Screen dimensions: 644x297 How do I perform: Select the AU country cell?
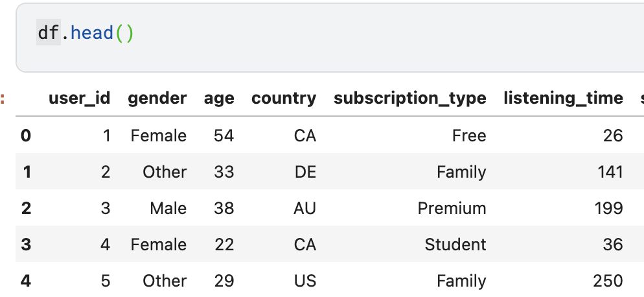point(305,208)
